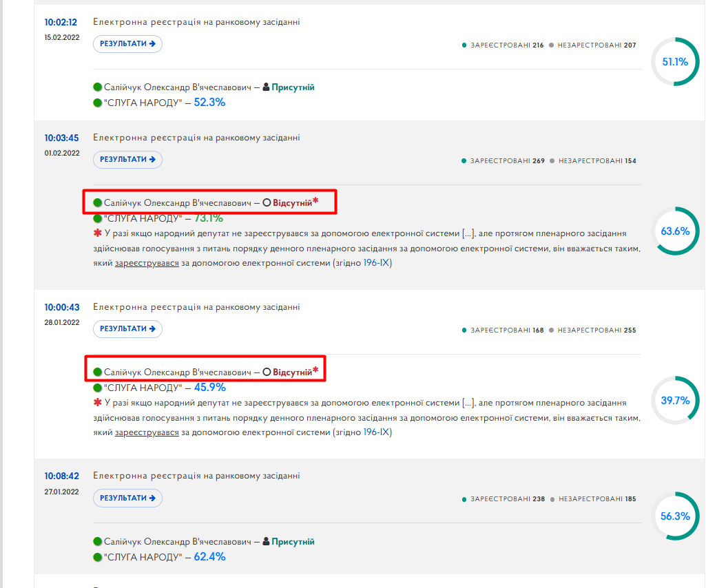Click the 39.7% circular progress indicator

click(x=675, y=400)
